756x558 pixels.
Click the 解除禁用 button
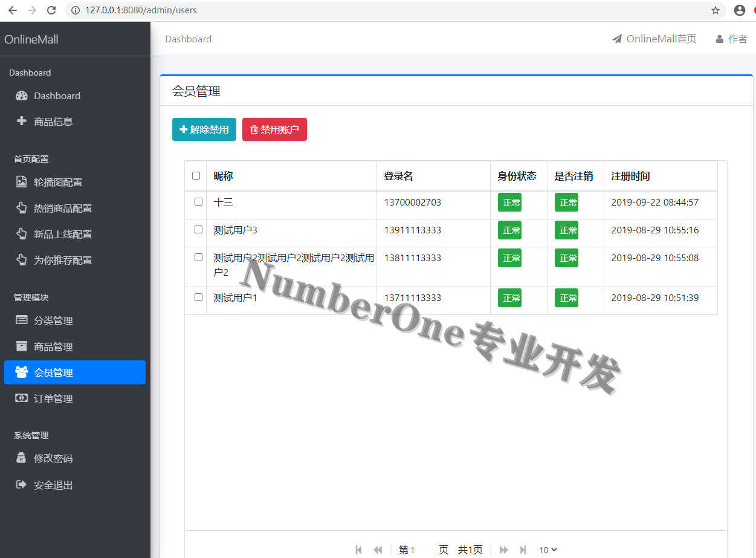tap(204, 129)
